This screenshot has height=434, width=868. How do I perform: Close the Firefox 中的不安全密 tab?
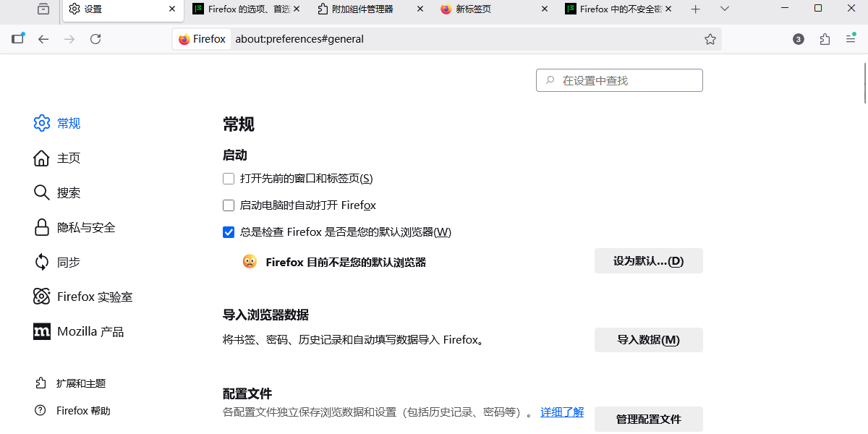pos(668,9)
